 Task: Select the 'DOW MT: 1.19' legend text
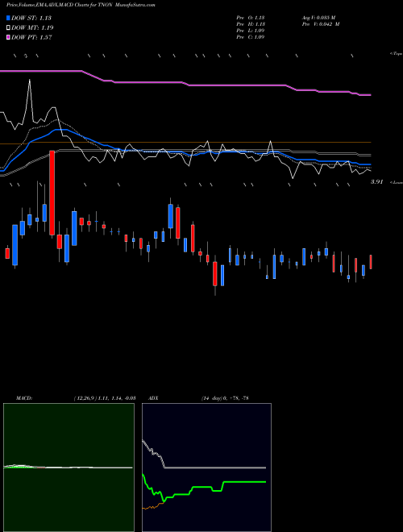pyautogui.click(x=32, y=28)
